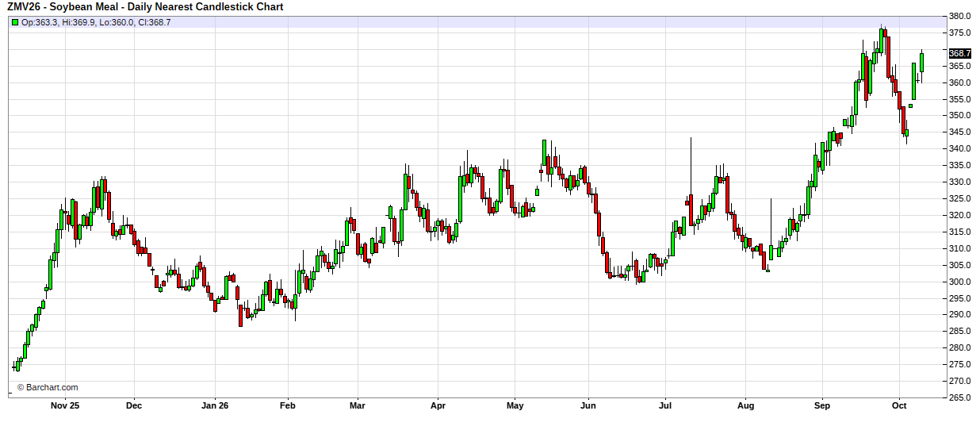Screen dimensions: 980x430
Task: Click the 305.0 price axis label
Action: pos(960,265)
